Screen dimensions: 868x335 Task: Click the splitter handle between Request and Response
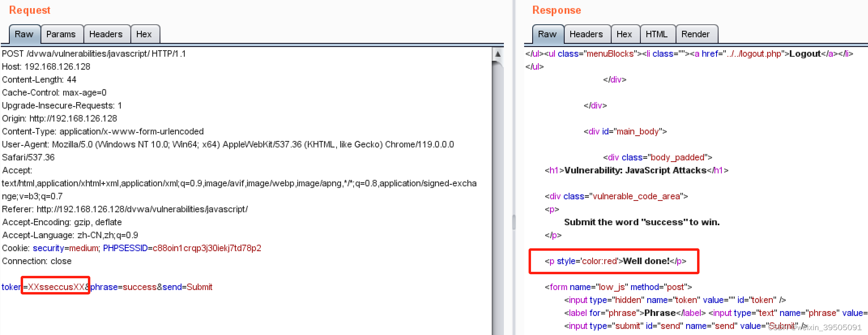point(514,222)
